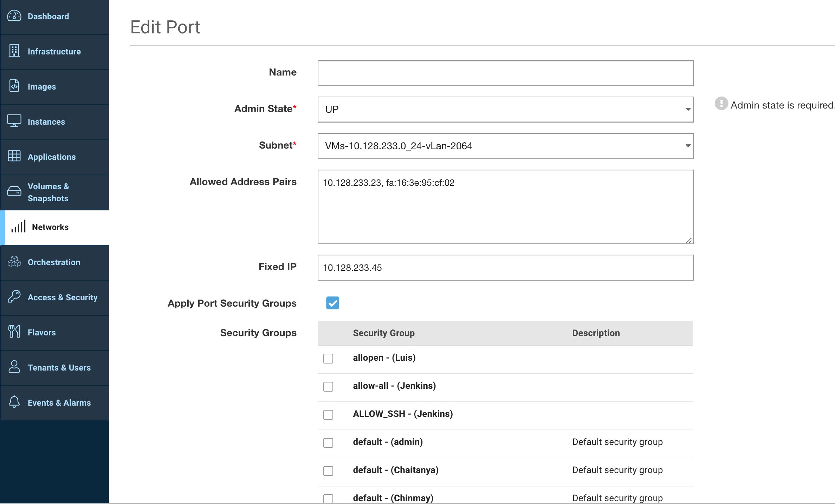
Task: Click the Access & Security key icon
Action: [x=14, y=296]
